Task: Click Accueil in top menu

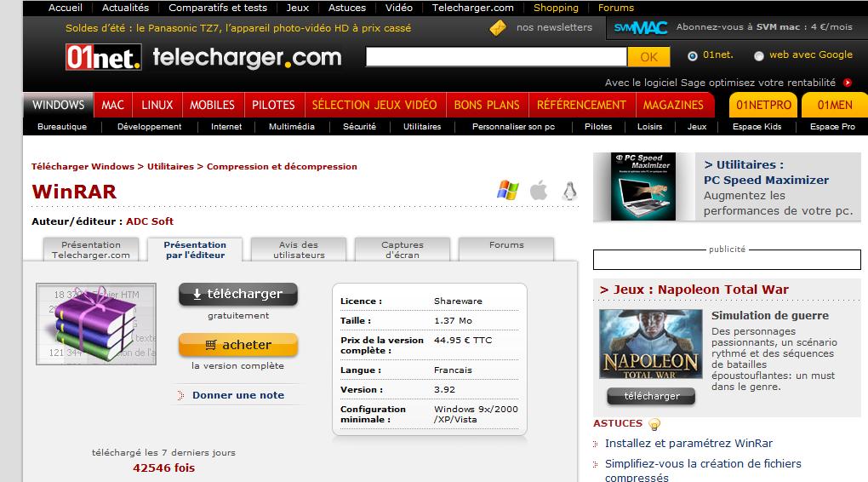Action: [66, 8]
